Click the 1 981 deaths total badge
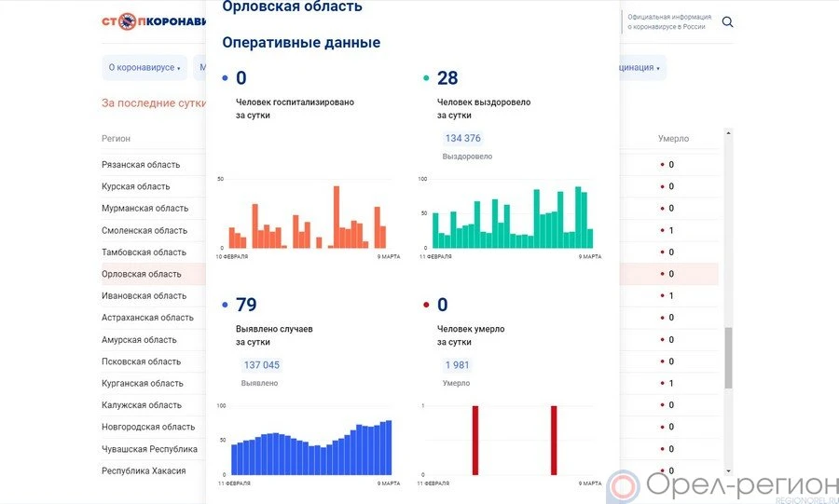The image size is (839, 504). click(x=457, y=365)
